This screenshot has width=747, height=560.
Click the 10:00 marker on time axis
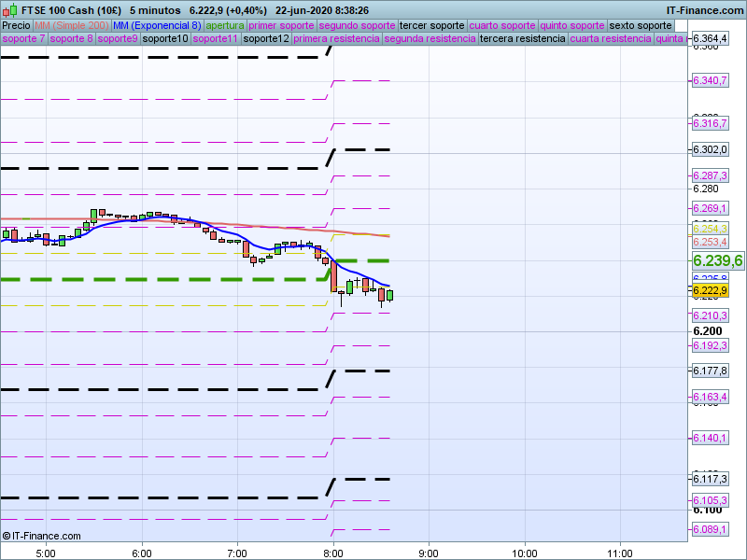point(525,552)
